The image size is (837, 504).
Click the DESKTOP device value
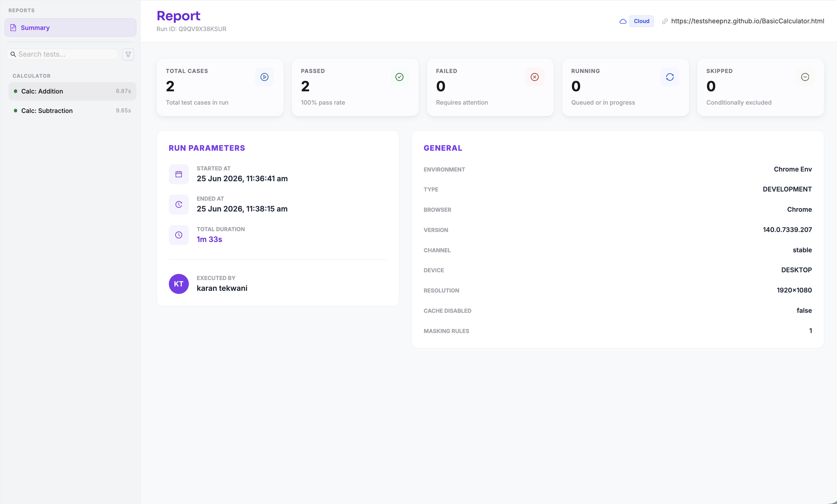(x=796, y=270)
